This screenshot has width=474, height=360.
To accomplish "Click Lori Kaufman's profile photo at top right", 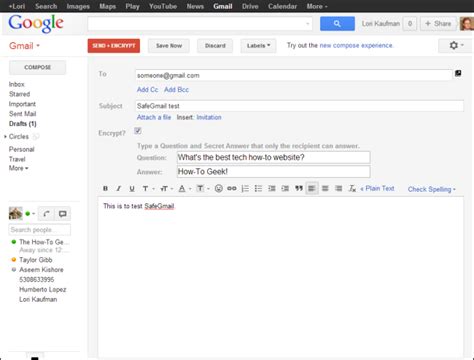I will tap(467, 24).
